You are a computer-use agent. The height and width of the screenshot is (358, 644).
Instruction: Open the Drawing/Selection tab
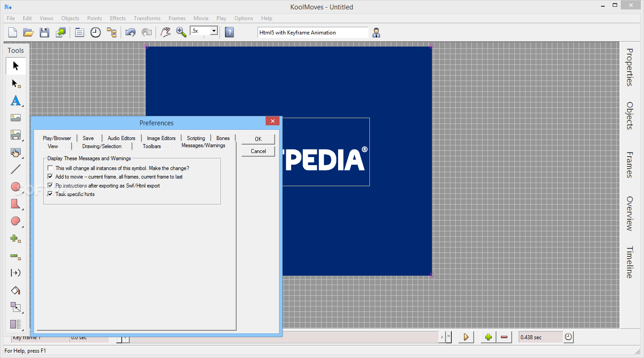[x=102, y=146]
